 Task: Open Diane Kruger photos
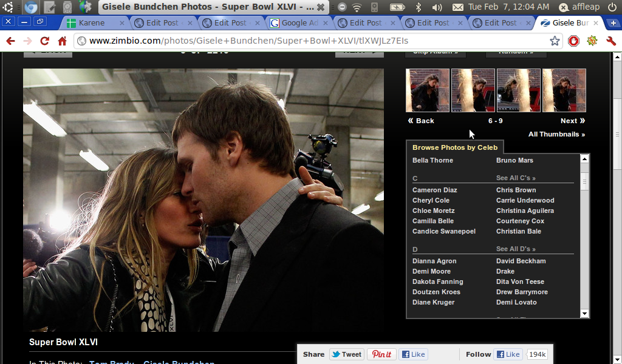[433, 302]
